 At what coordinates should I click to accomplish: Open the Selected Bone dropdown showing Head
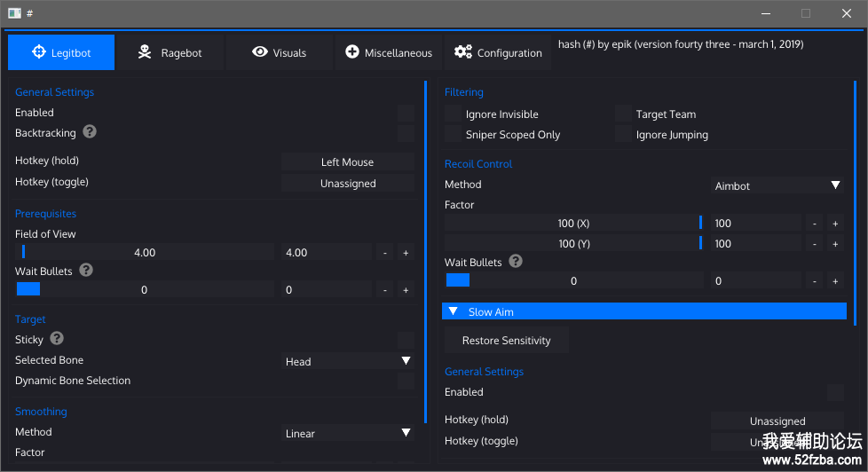[x=347, y=361]
